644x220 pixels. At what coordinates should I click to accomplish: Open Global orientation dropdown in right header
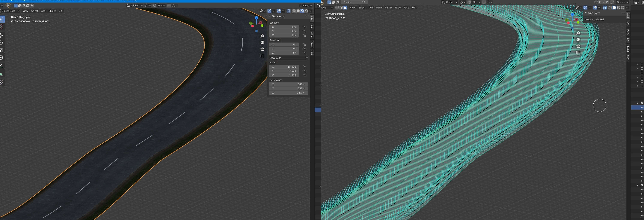[449, 2]
